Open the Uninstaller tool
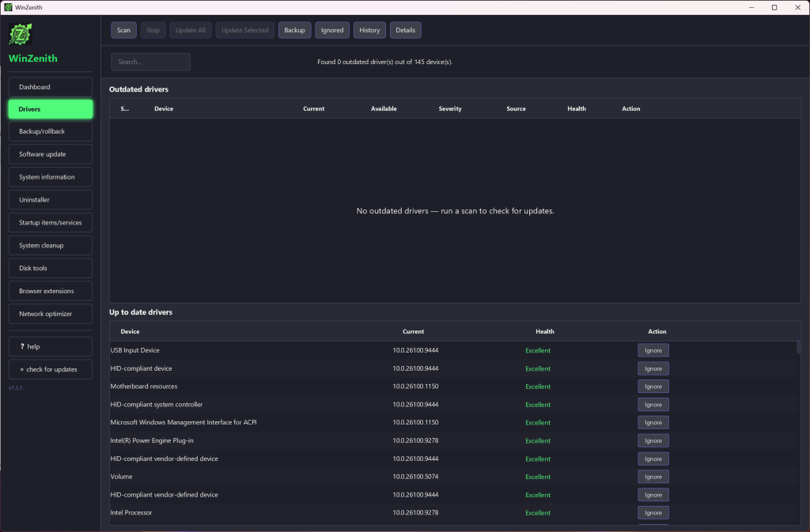This screenshot has height=532, width=810. click(x=51, y=200)
